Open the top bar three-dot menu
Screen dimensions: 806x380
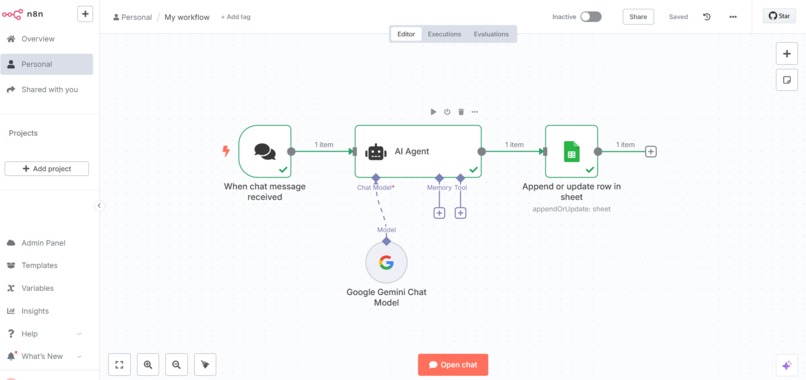(x=733, y=17)
